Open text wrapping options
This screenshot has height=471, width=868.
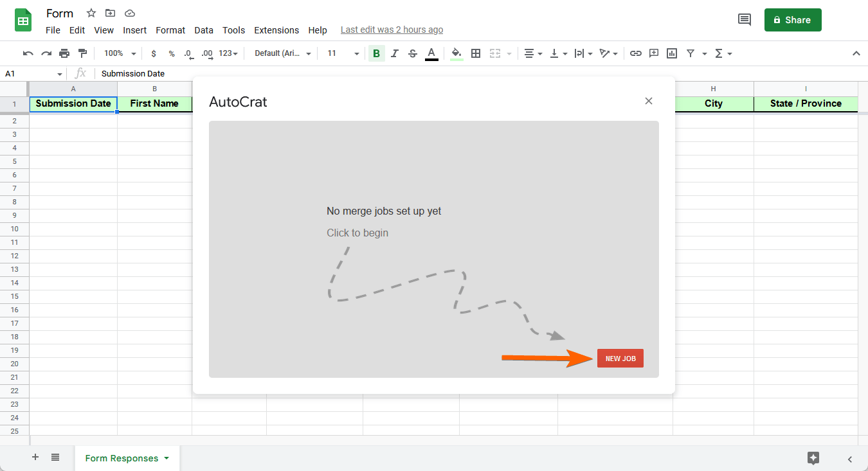click(583, 53)
